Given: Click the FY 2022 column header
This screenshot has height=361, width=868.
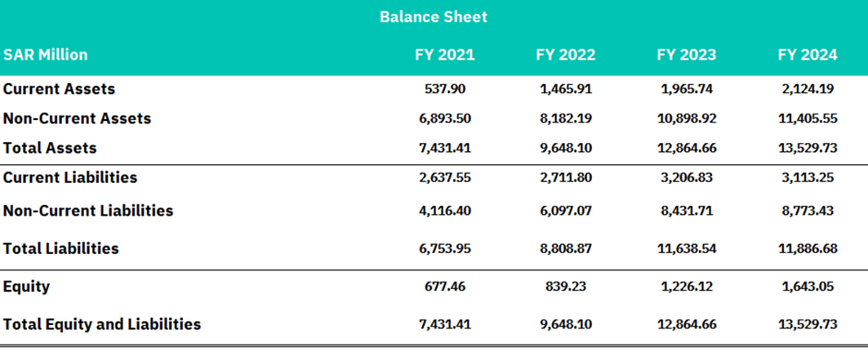Looking at the screenshot, I should click(566, 55).
